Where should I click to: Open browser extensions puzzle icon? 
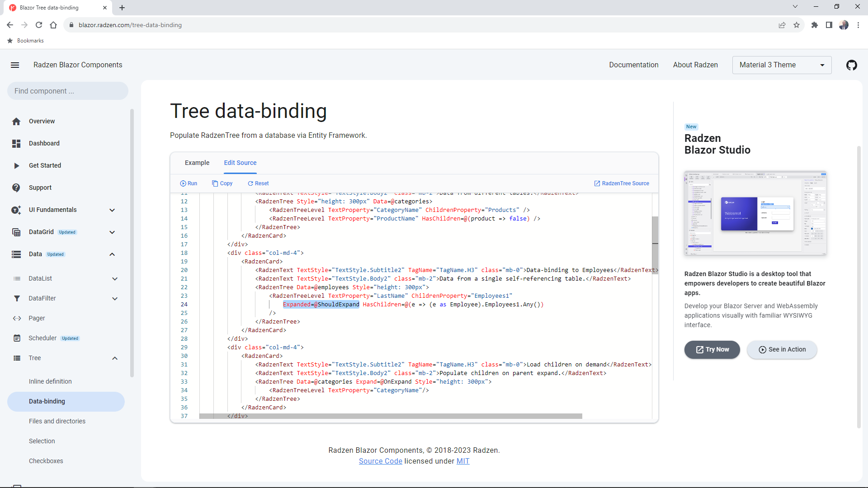click(x=815, y=25)
